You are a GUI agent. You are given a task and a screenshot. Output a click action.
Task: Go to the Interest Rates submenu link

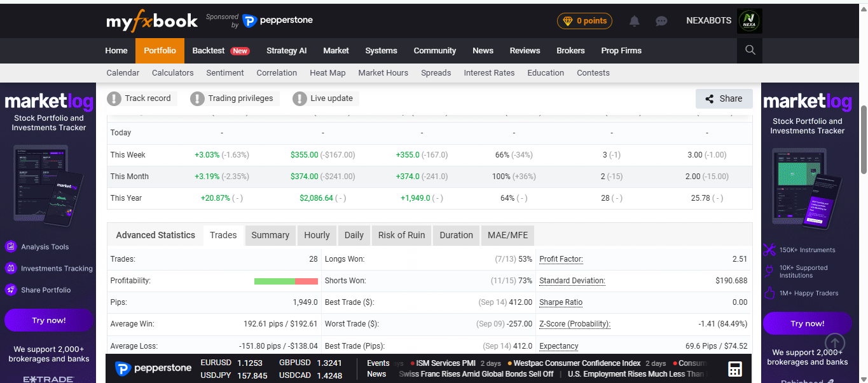click(489, 73)
